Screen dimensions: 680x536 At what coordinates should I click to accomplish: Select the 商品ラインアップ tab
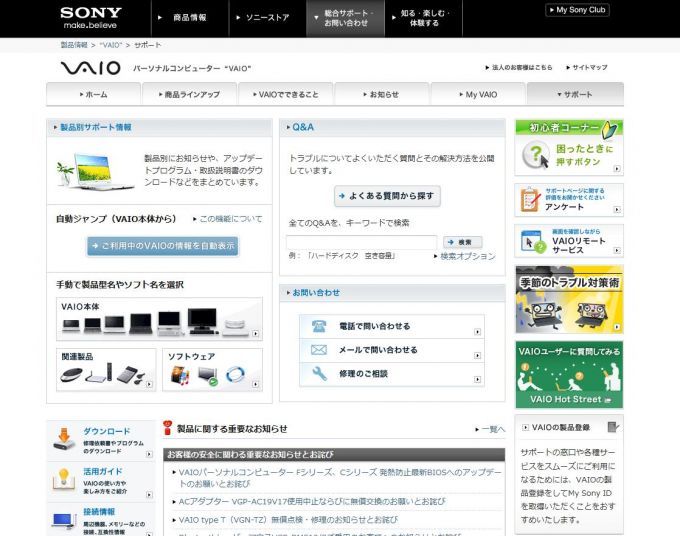(190, 94)
